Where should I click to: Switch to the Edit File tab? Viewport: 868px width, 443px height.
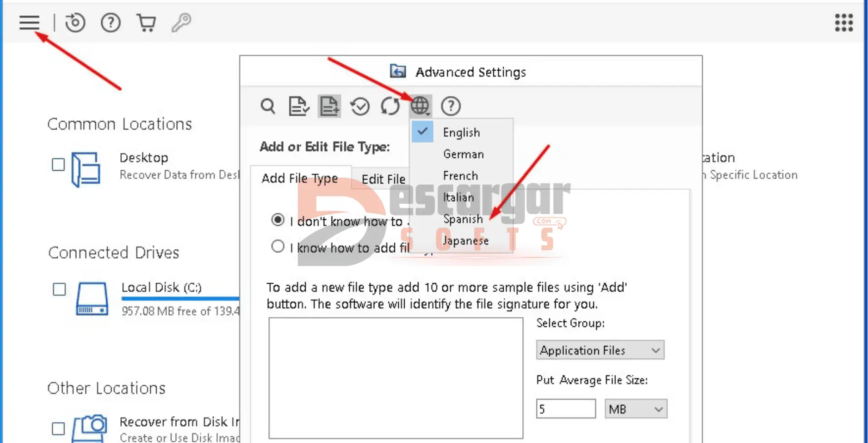[x=383, y=179]
